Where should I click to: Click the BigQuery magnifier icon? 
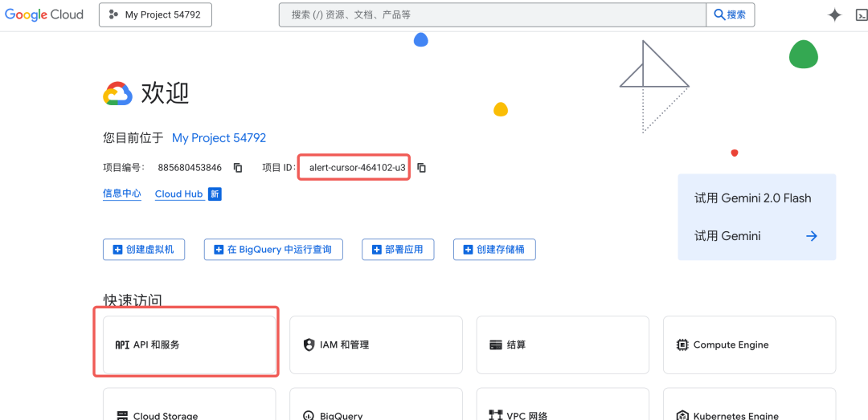(x=309, y=415)
